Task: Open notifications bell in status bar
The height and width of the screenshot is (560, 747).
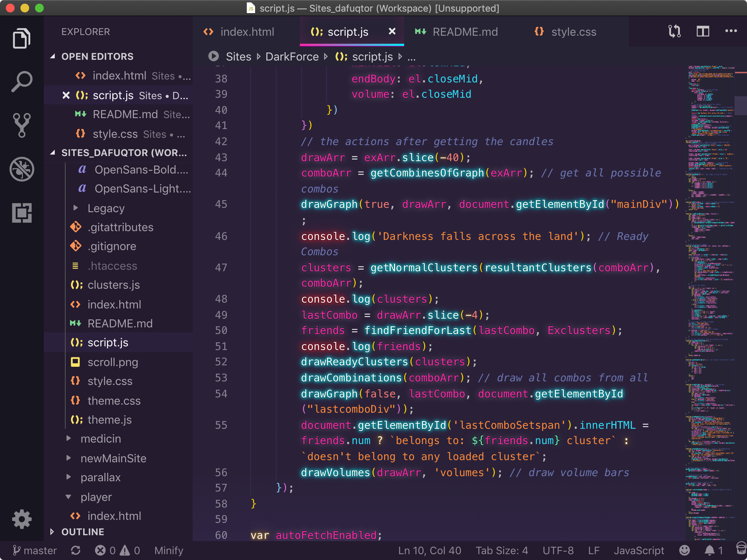Action: (713, 550)
